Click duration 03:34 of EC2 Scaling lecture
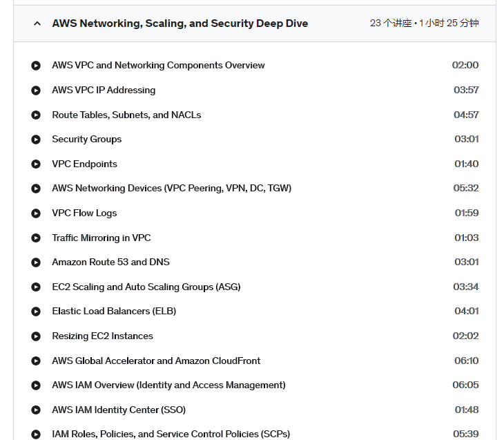The height and width of the screenshot is (440, 504). pyautogui.click(x=466, y=287)
